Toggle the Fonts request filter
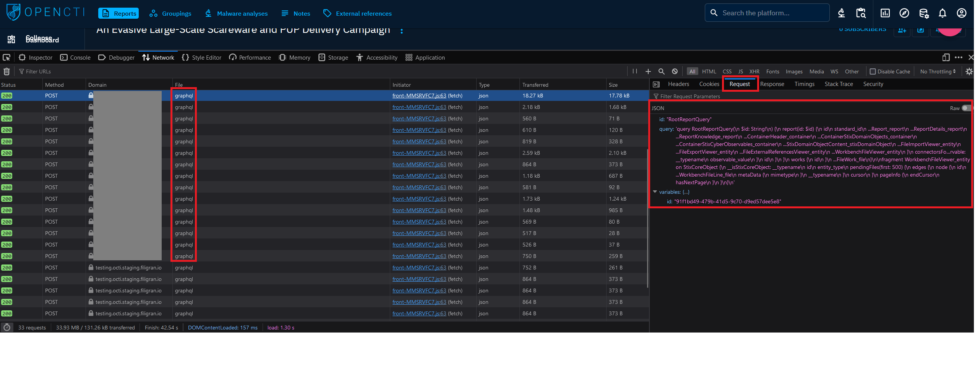This screenshot has width=980, height=391. coord(772,71)
